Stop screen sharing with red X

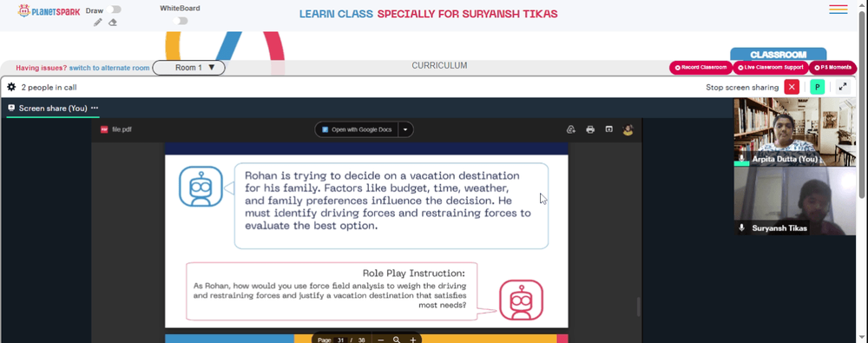click(x=792, y=87)
